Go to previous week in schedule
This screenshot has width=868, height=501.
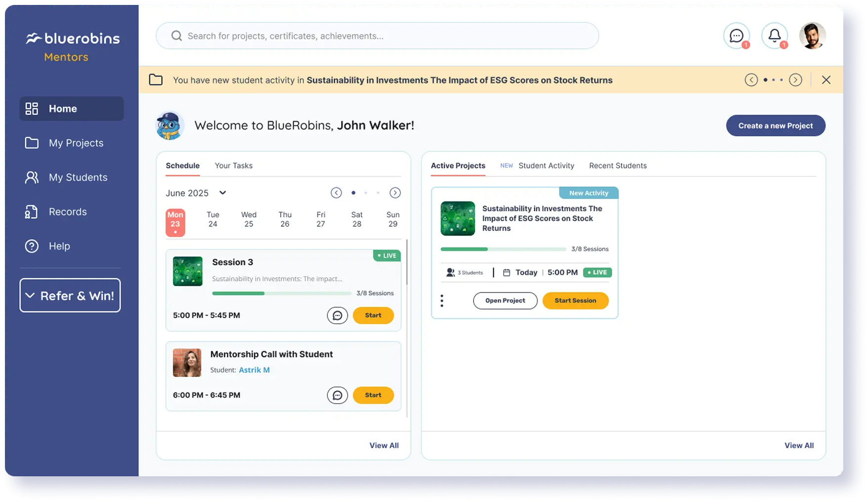336,193
